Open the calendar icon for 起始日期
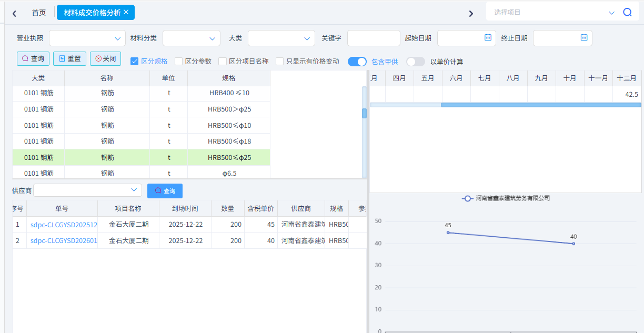Image resolution: width=644 pixels, height=333 pixels. coord(488,37)
